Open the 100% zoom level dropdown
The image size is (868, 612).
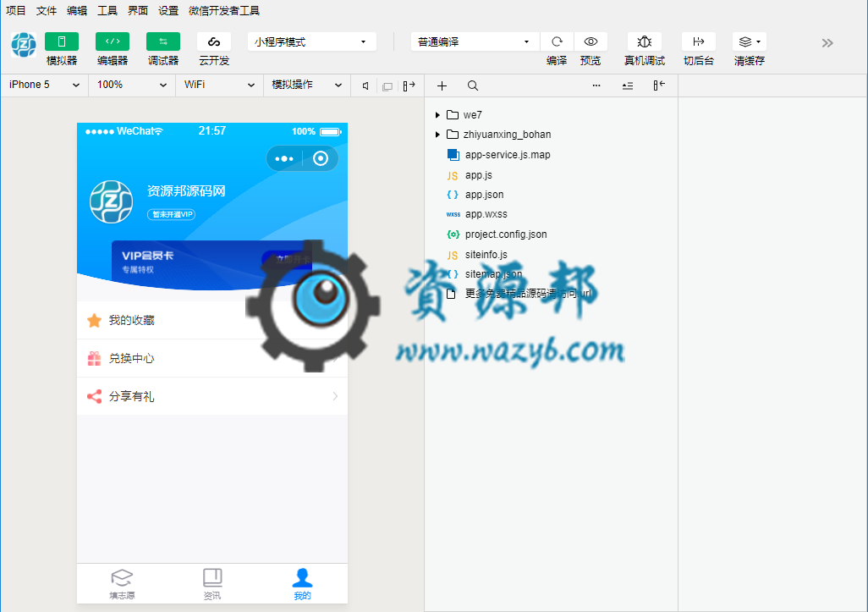[132, 85]
